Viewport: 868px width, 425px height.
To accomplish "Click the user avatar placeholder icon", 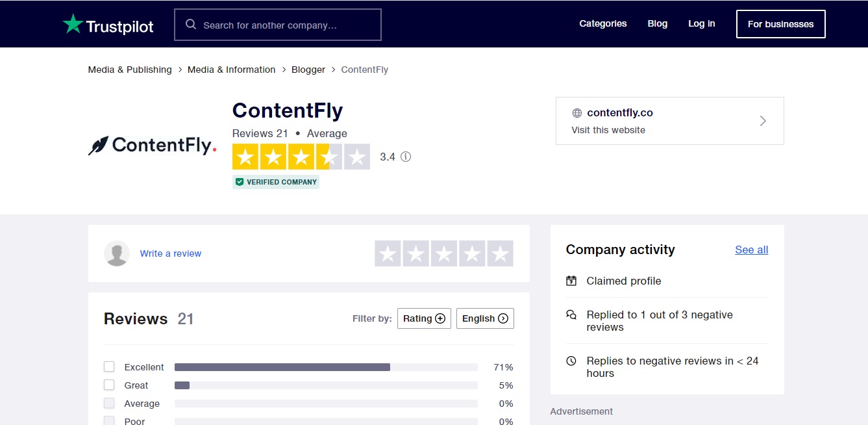I will (x=117, y=253).
